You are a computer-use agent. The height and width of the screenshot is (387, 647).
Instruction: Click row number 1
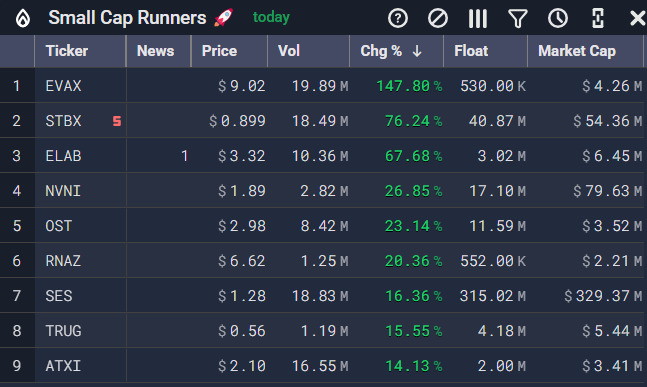point(17,86)
